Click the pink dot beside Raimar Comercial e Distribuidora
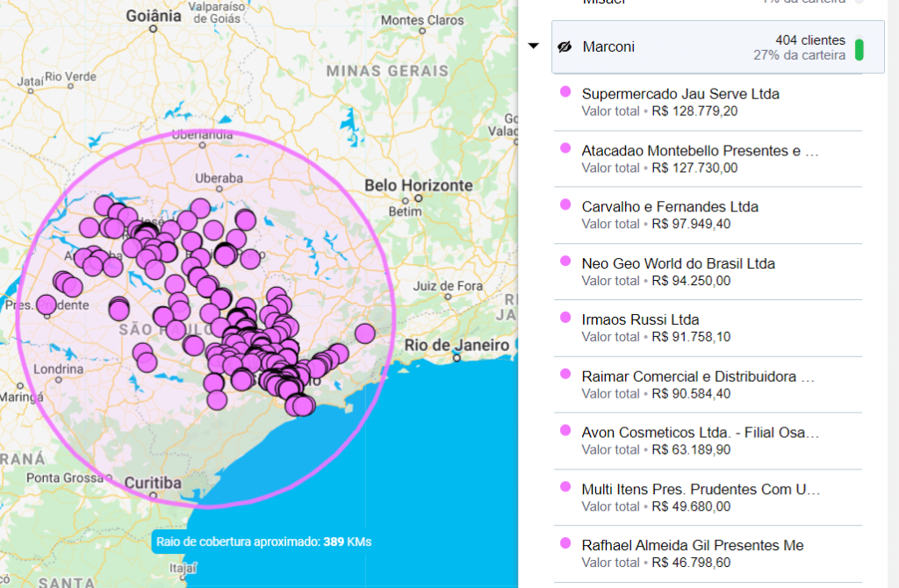 coord(565,376)
